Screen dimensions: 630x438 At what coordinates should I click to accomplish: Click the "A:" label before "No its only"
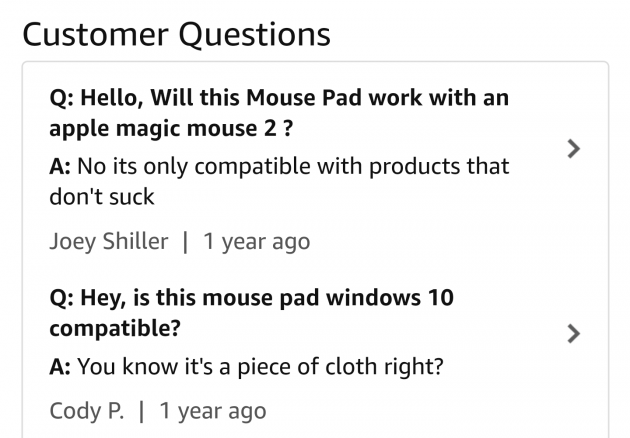pyautogui.click(x=61, y=165)
